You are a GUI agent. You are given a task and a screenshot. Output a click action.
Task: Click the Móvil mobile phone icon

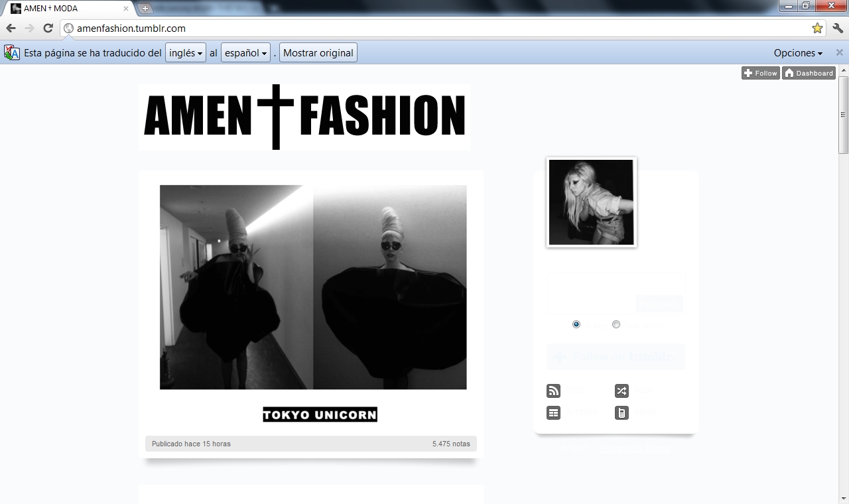(621, 412)
